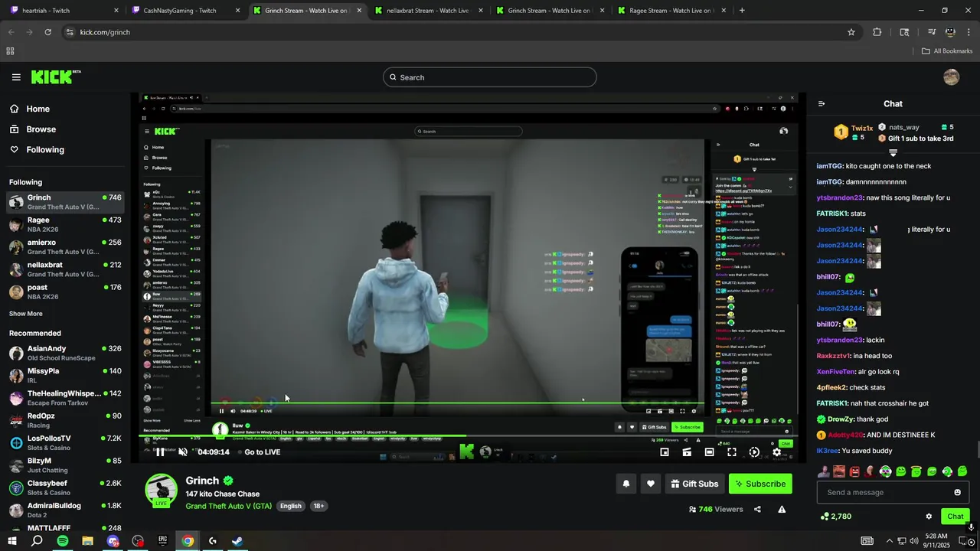The image size is (980, 551).
Task: Click the 18+ tag
Action: click(318, 506)
